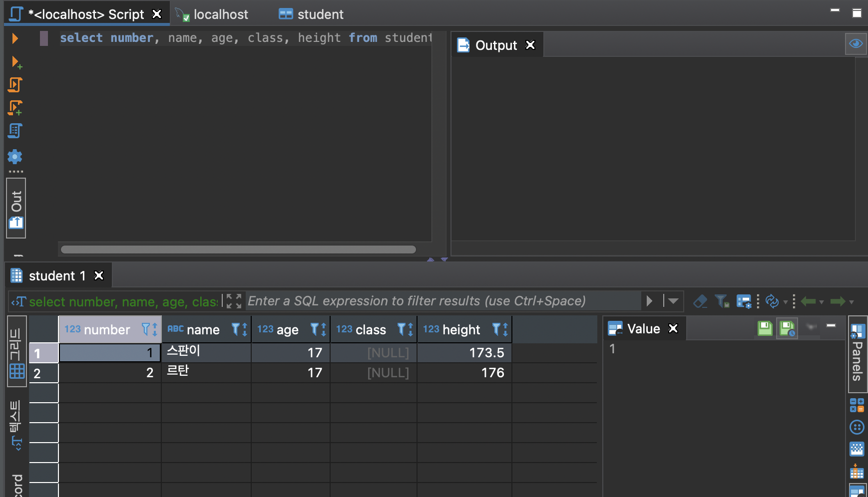Execute SQL statement in a new tab

tap(16, 62)
